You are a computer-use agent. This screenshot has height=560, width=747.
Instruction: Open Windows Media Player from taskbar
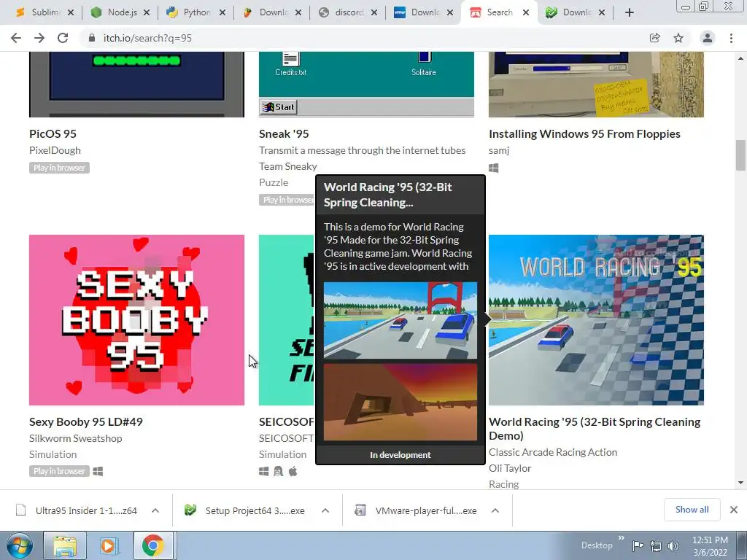coord(108,545)
